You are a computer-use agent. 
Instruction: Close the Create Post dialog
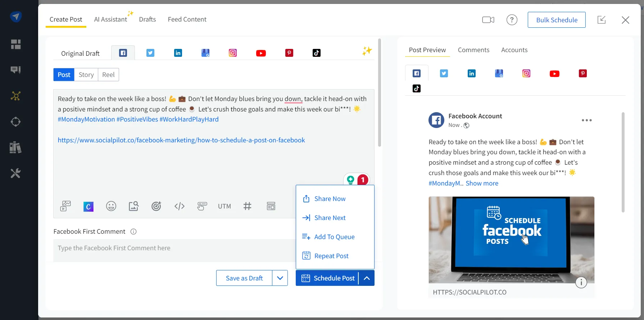point(626,20)
